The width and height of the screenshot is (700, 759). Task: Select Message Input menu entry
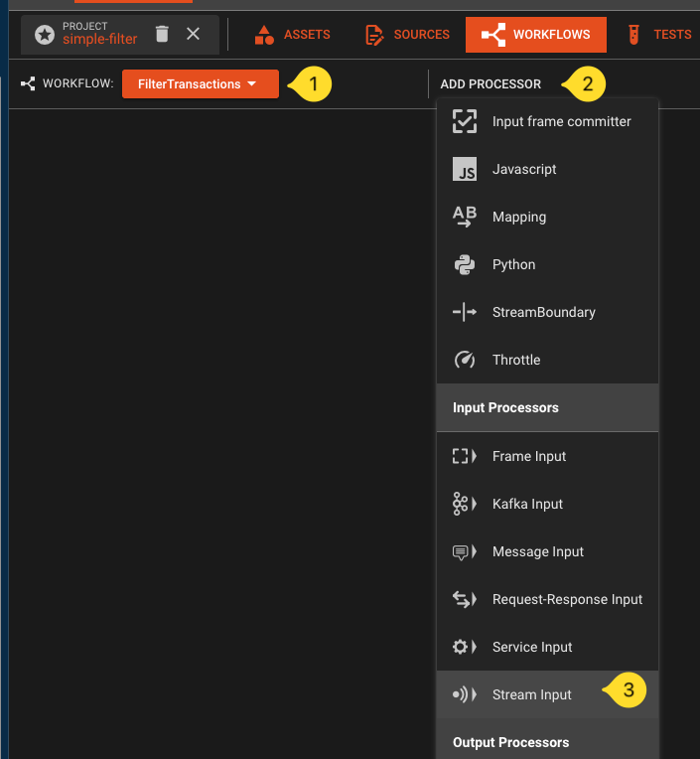[x=538, y=551]
